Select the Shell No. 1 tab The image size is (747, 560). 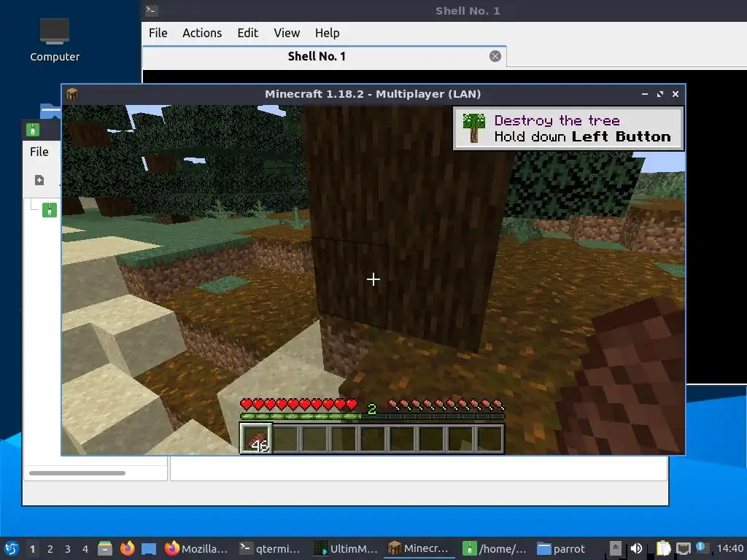tap(324, 57)
